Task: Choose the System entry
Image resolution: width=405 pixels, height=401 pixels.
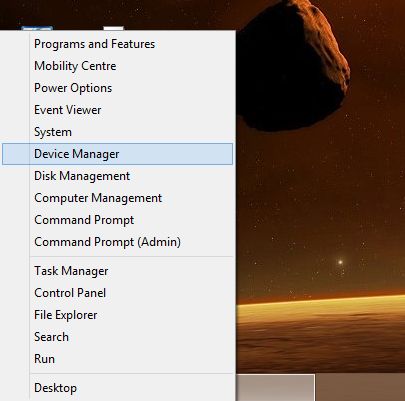Action: [117, 132]
